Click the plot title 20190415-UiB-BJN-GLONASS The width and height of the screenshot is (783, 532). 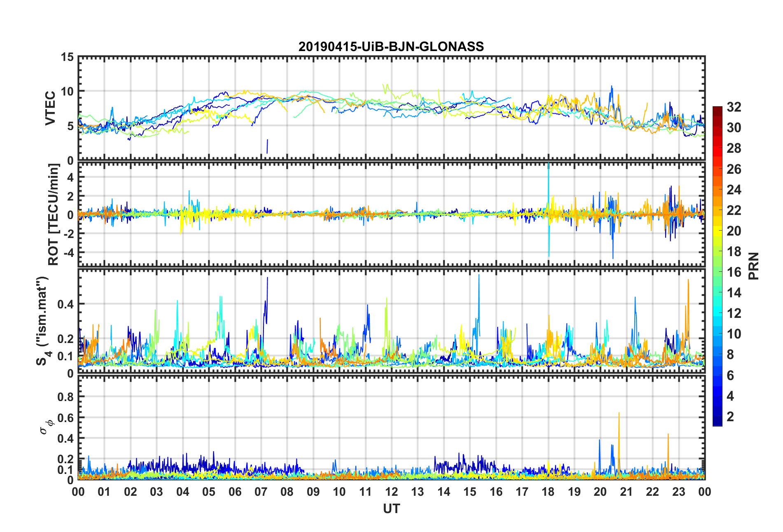point(391,47)
